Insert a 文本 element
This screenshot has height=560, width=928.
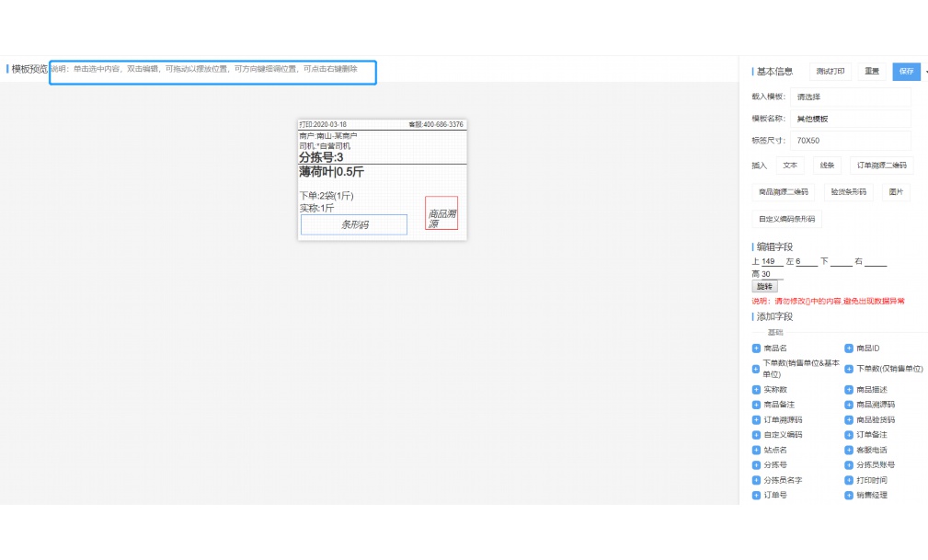click(x=790, y=166)
